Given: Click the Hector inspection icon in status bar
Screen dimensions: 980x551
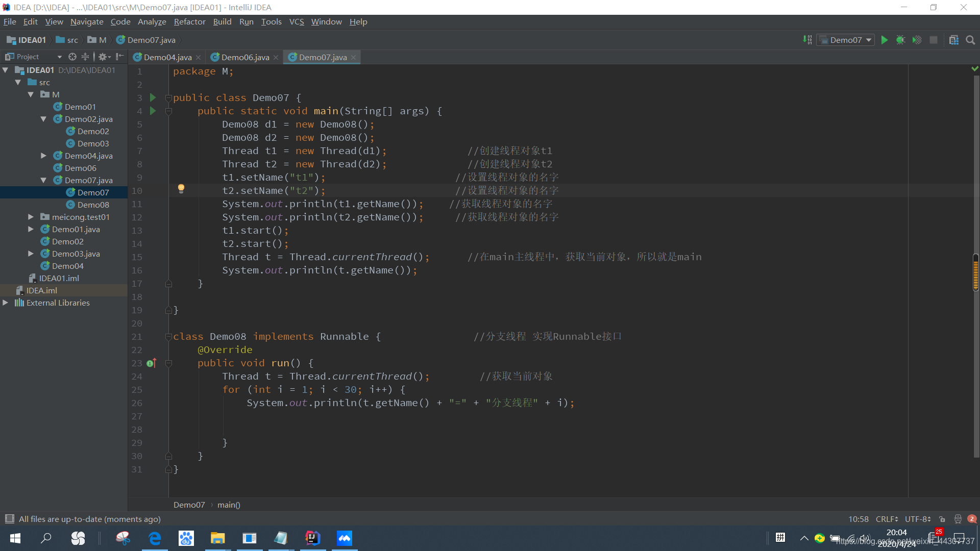Looking at the screenshot, I should pyautogui.click(x=958, y=519).
